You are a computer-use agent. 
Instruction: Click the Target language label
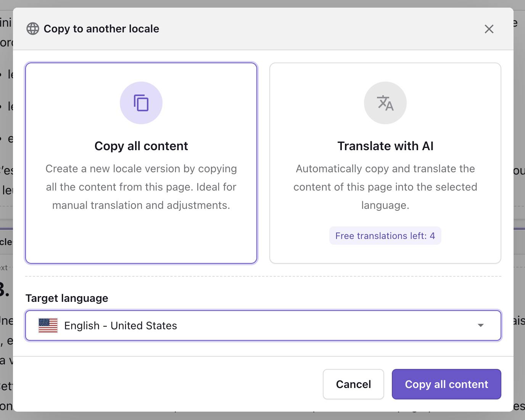pyautogui.click(x=67, y=298)
